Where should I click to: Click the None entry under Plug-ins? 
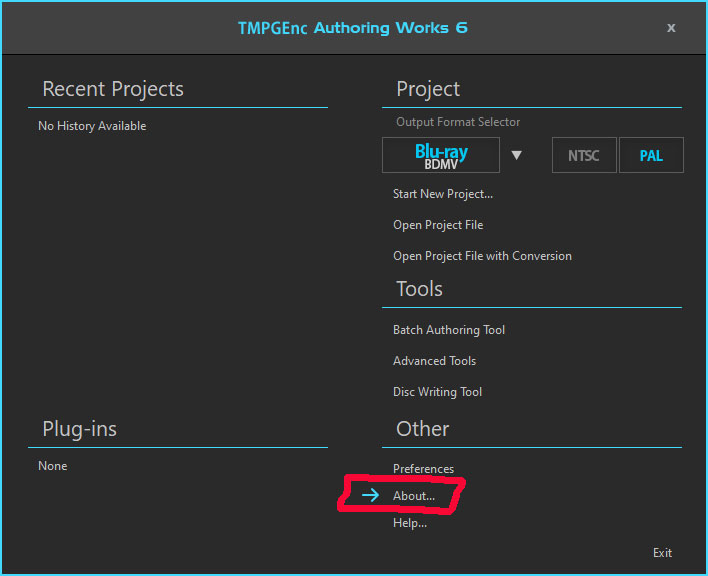pos(53,466)
